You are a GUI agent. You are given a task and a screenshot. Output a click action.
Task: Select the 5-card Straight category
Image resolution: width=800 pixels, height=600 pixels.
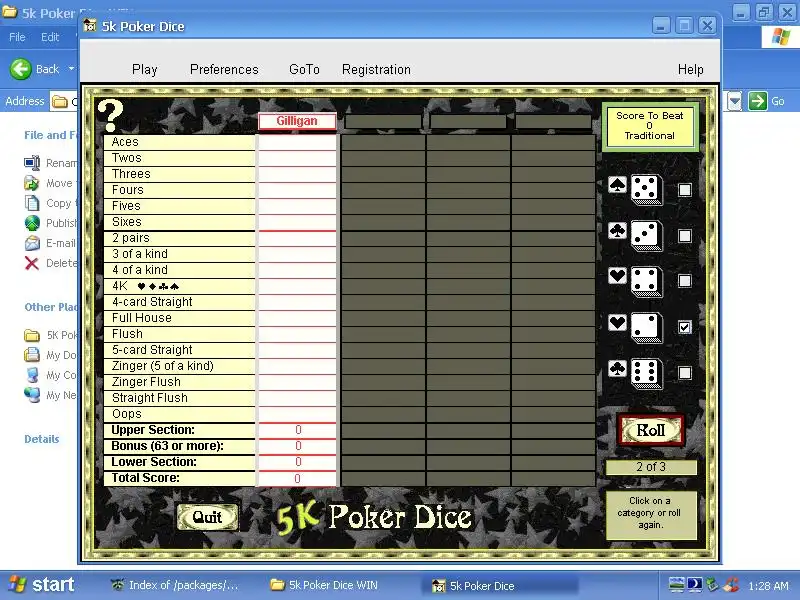179,349
